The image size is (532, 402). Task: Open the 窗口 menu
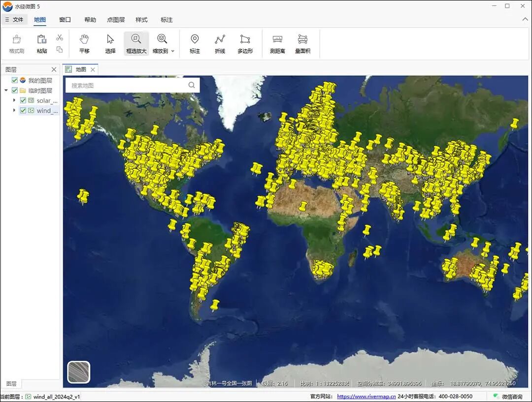point(65,20)
